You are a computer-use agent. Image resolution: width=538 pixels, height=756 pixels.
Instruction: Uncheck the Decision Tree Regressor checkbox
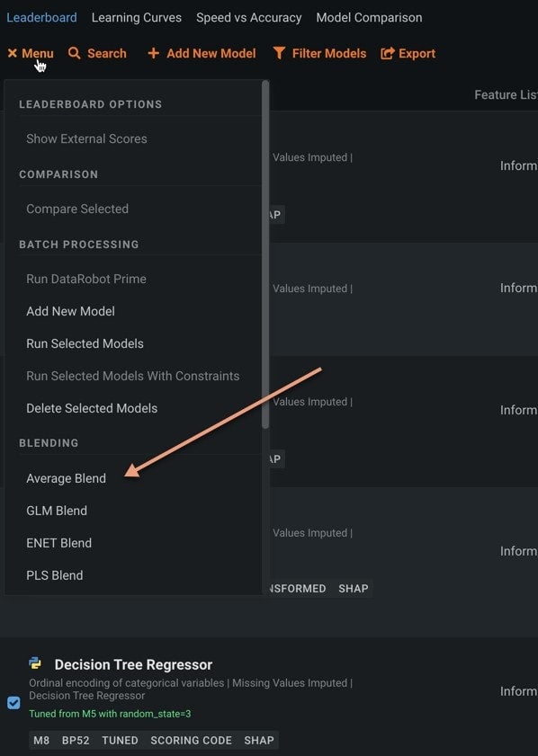click(14, 703)
